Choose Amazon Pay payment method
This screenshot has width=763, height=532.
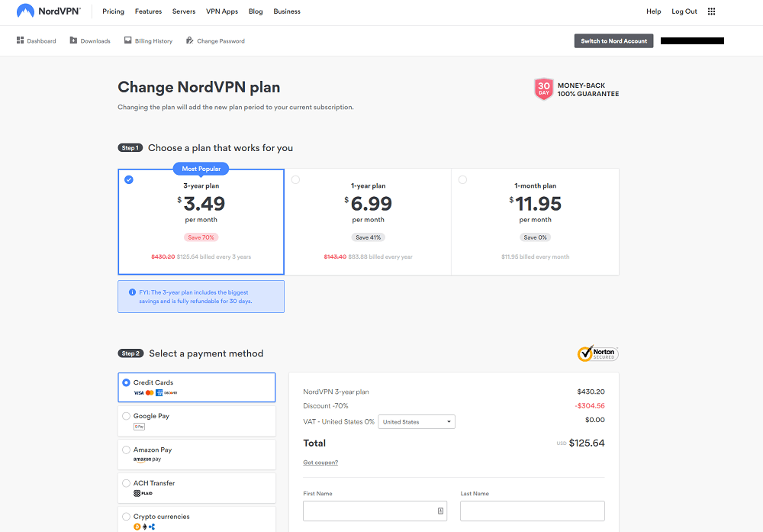(197, 455)
